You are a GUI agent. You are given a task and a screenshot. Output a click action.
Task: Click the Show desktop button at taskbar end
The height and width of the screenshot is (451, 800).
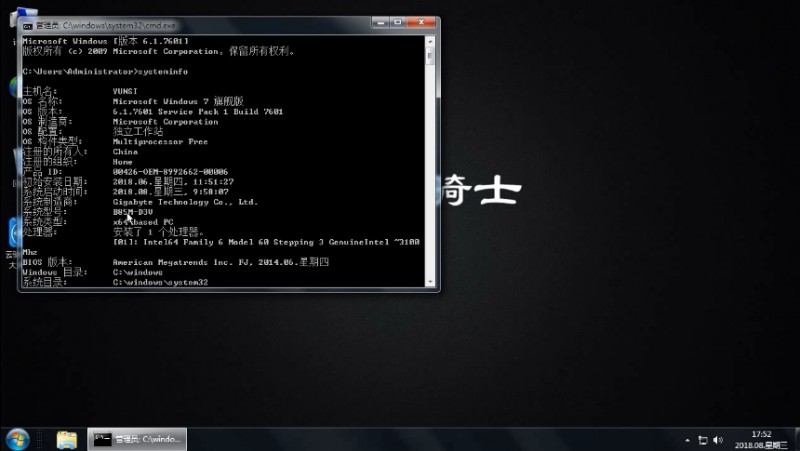(796, 439)
